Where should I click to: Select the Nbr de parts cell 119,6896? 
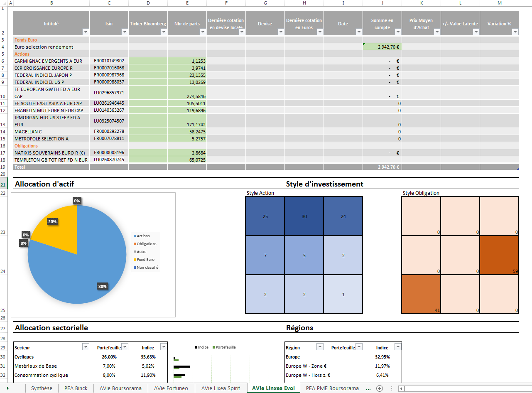(x=187, y=111)
